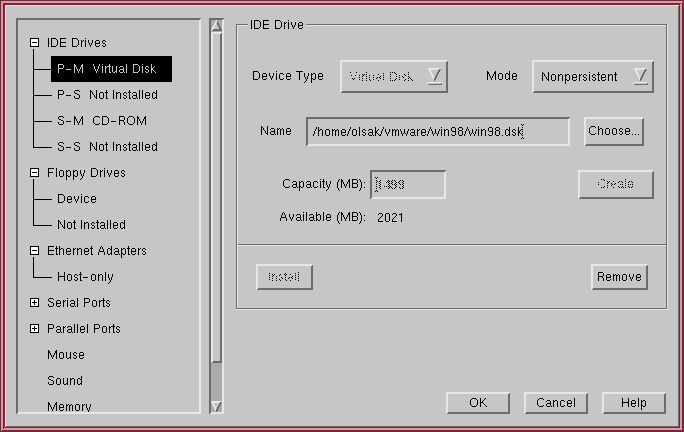684x432 pixels.
Task: Select P-S Not Installed drive
Action: click(x=107, y=95)
